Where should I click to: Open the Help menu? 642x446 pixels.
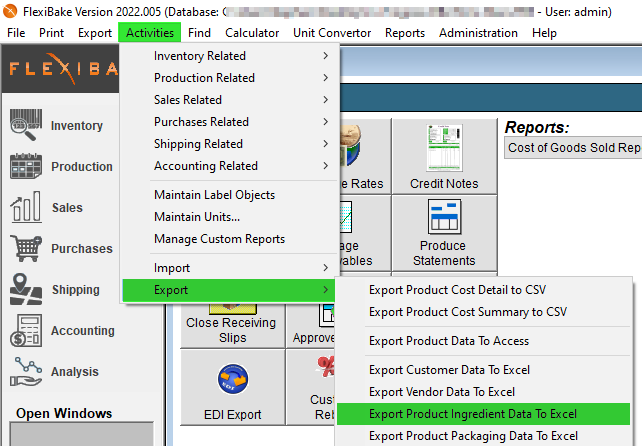544,33
